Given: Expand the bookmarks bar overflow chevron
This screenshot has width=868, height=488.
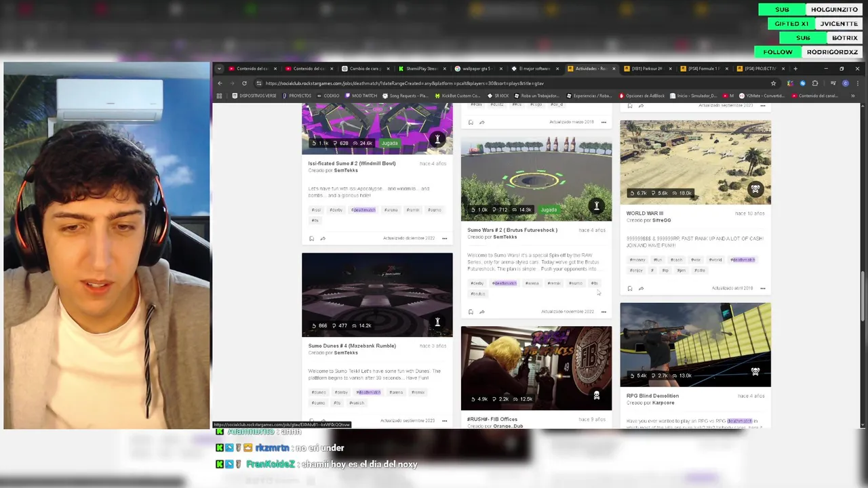Looking at the screenshot, I should pos(852,96).
